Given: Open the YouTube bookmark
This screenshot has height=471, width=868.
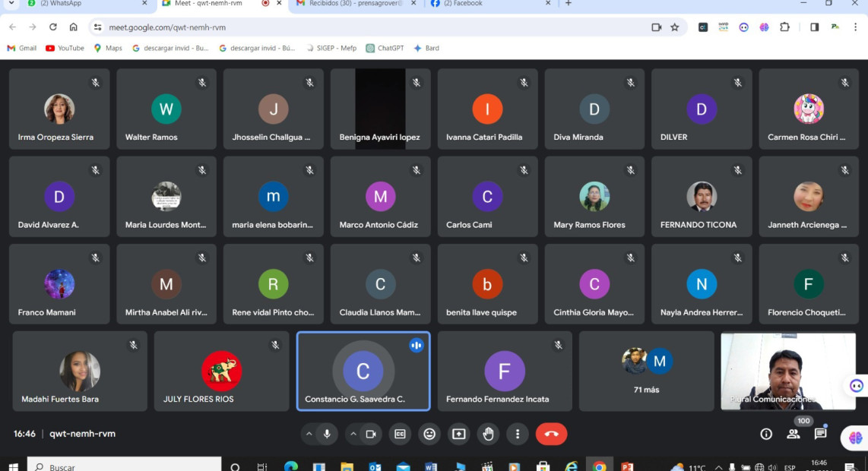Looking at the screenshot, I should click(x=65, y=48).
